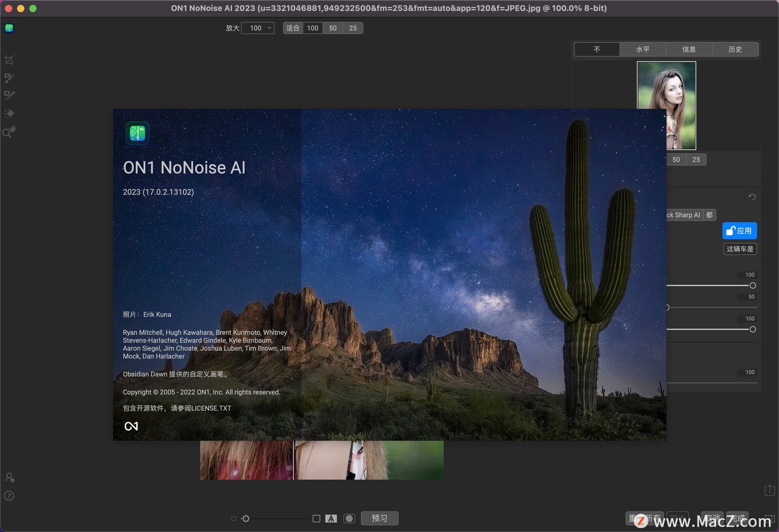The width and height of the screenshot is (779, 532).
Task: Click the navigator portrait thumbnail
Action: 667,106
